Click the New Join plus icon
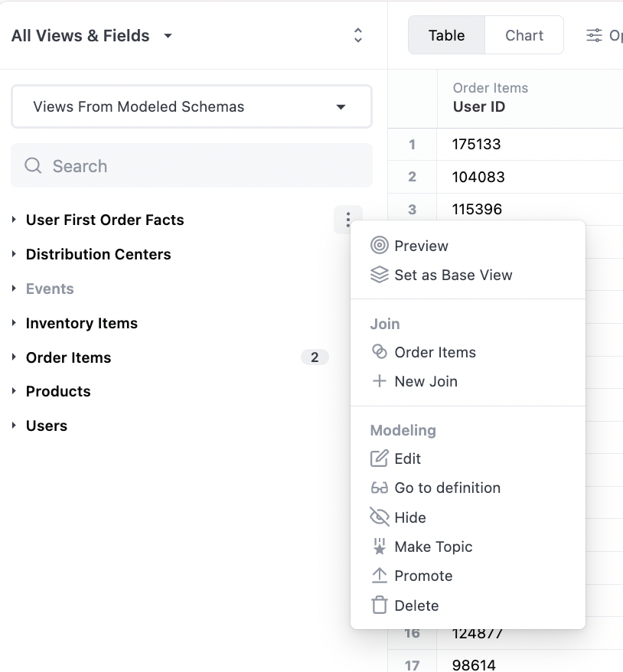 pyautogui.click(x=379, y=381)
